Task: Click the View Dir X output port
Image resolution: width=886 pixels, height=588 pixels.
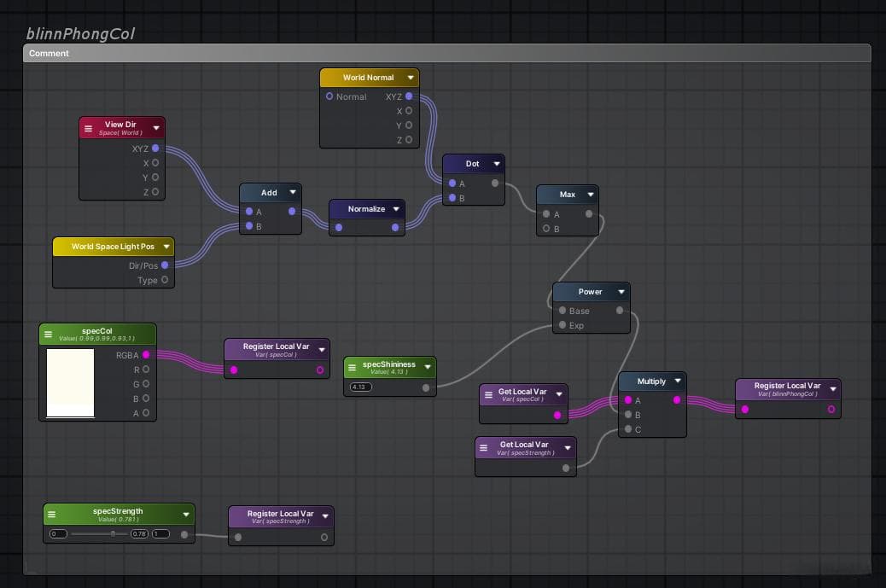Action: point(155,163)
